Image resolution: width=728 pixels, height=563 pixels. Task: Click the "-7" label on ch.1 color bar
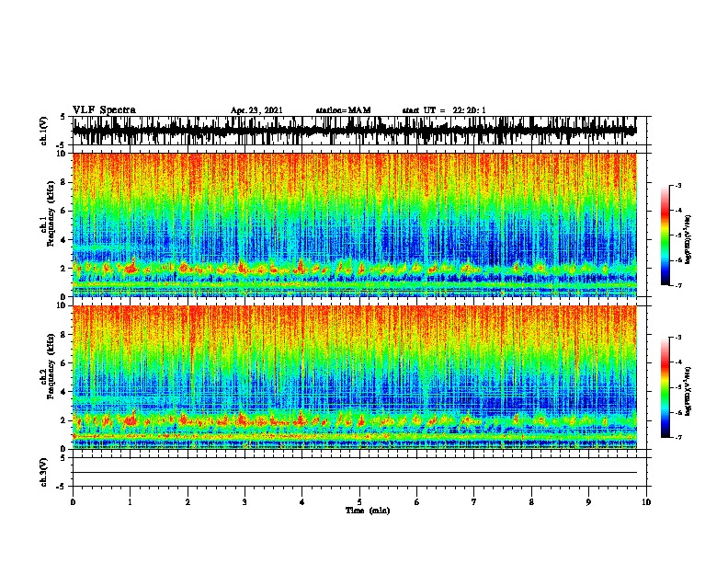[x=677, y=285]
